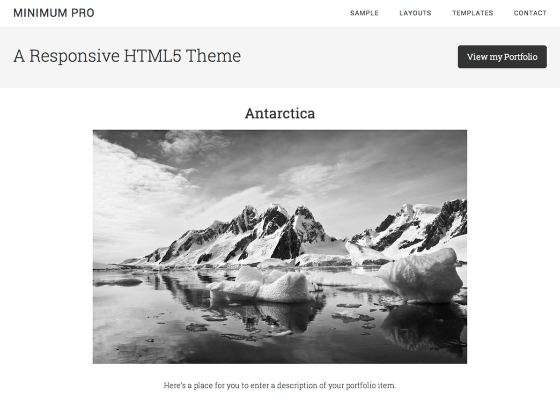Select TEMPLATES in the top navigation
The width and height of the screenshot is (560, 406).
pos(472,13)
